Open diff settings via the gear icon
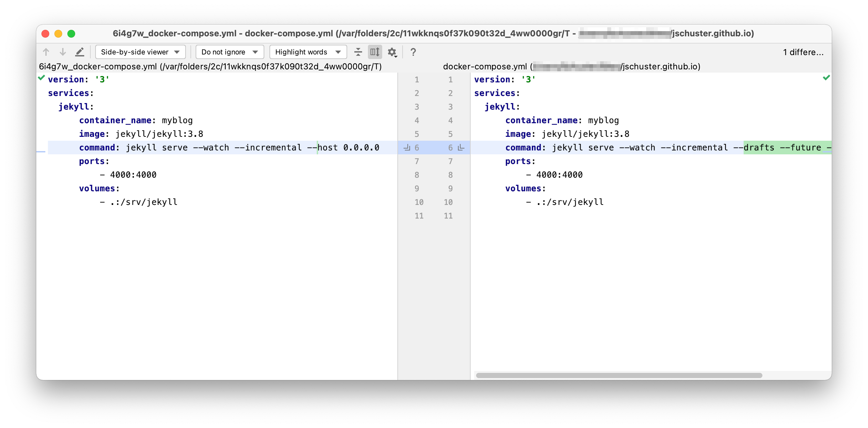868x428 pixels. pyautogui.click(x=392, y=52)
